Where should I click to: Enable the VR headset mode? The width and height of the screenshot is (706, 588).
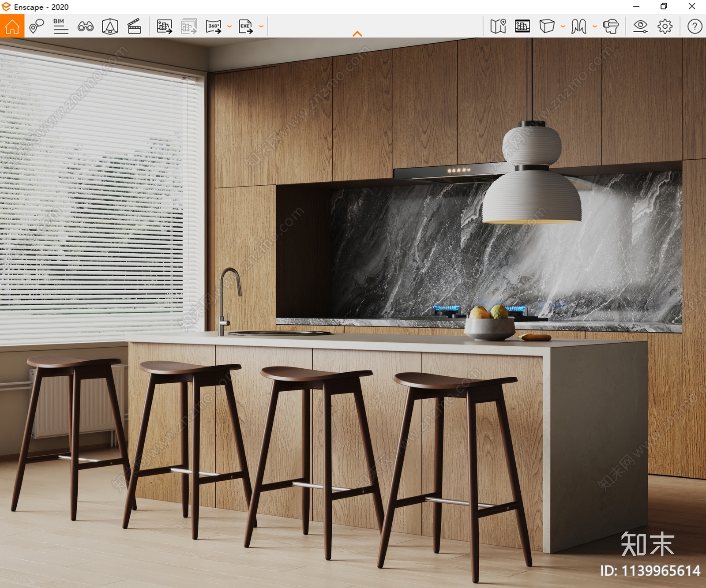pos(611,26)
